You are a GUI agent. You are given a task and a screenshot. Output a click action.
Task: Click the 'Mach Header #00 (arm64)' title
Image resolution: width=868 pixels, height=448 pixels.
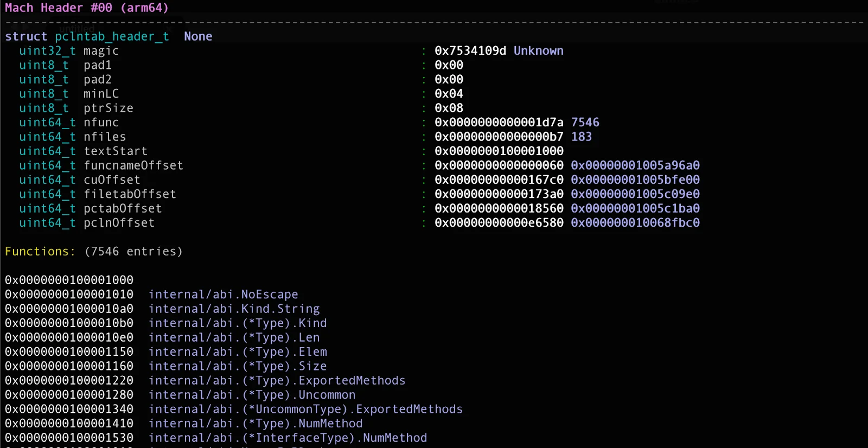coord(87,8)
